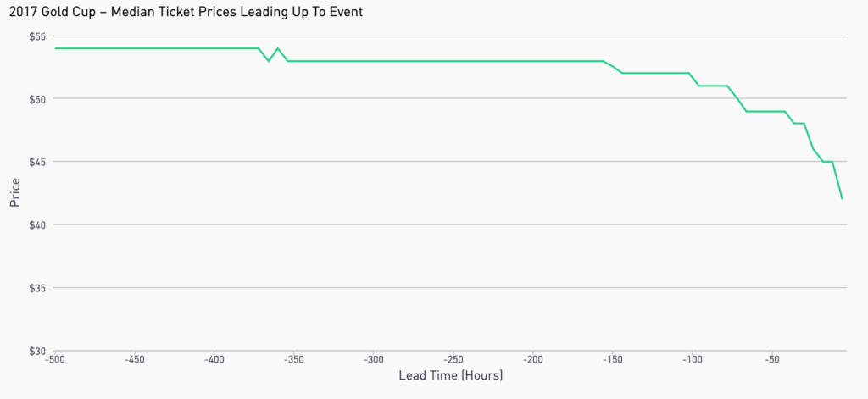Click the -400 lead time label

214,360
